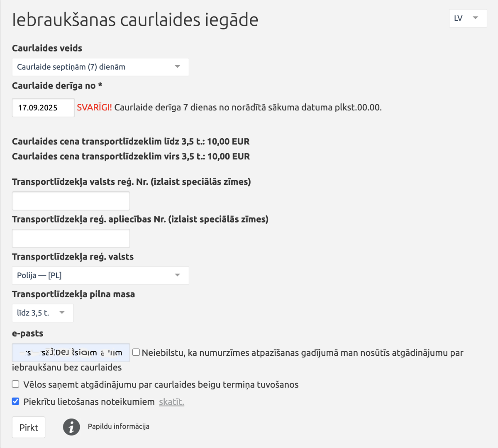Screen dimensions: 498x448
Task: Click into the e-pasts input field
Action: pyautogui.click(x=71, y=353)
